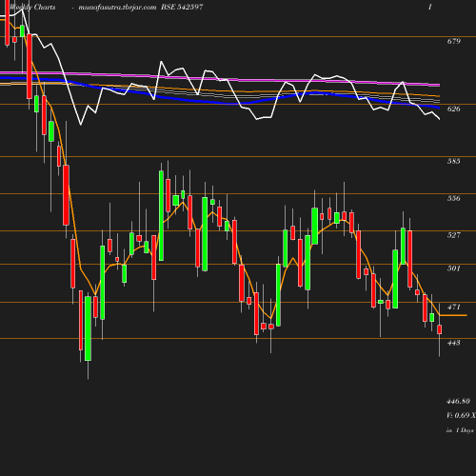Click the 'V: 0.69 X' volume text
The width and height of the screenshot is (476, 476).
(461, 415)
